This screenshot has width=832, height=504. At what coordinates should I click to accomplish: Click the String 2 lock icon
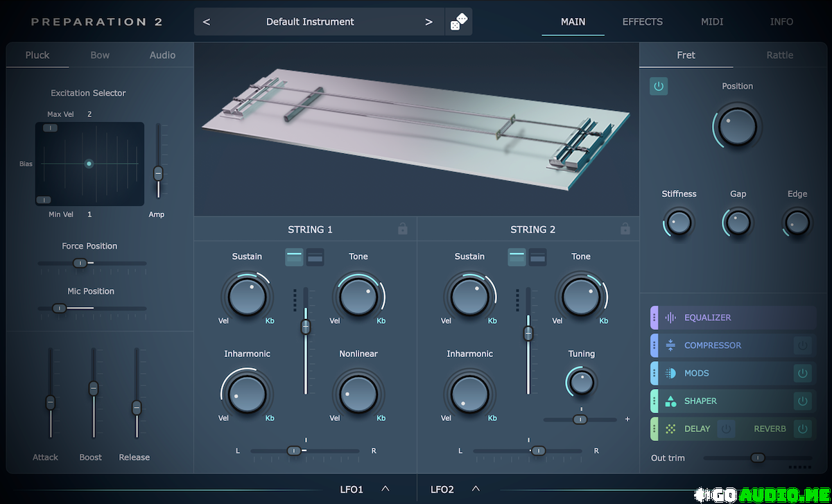(625, 229)
